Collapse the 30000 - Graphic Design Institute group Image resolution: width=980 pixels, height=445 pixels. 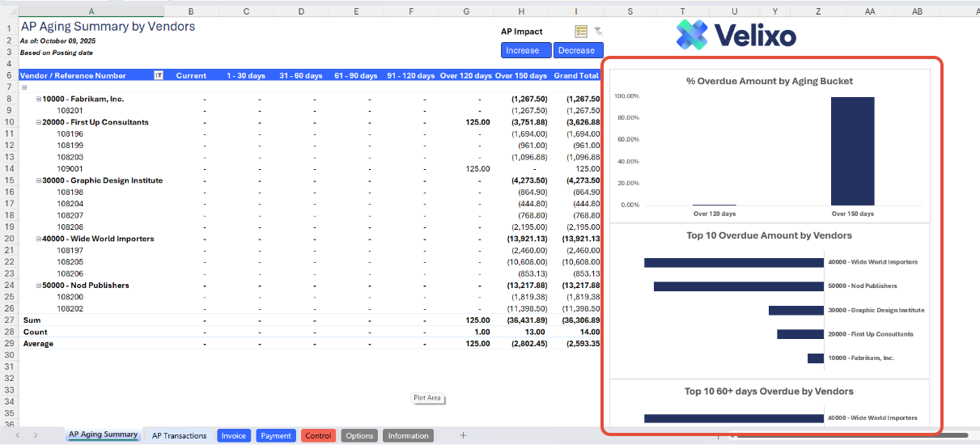39,180
